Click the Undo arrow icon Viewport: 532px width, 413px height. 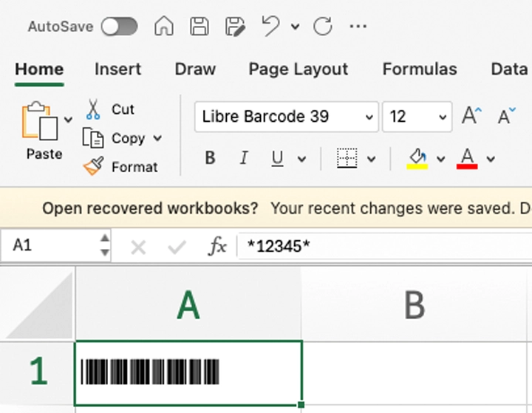[x=270, y=26]
